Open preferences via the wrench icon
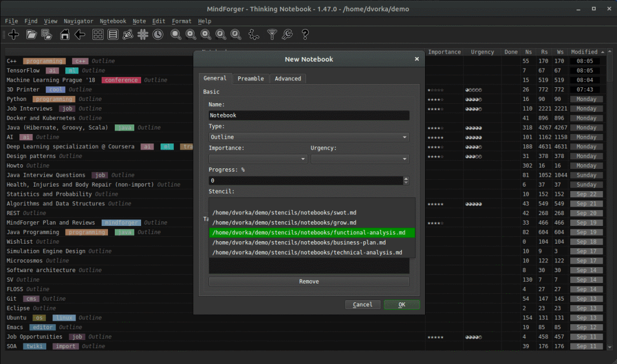Viewport: 617px width, 364px height. (x=287, y=35)
